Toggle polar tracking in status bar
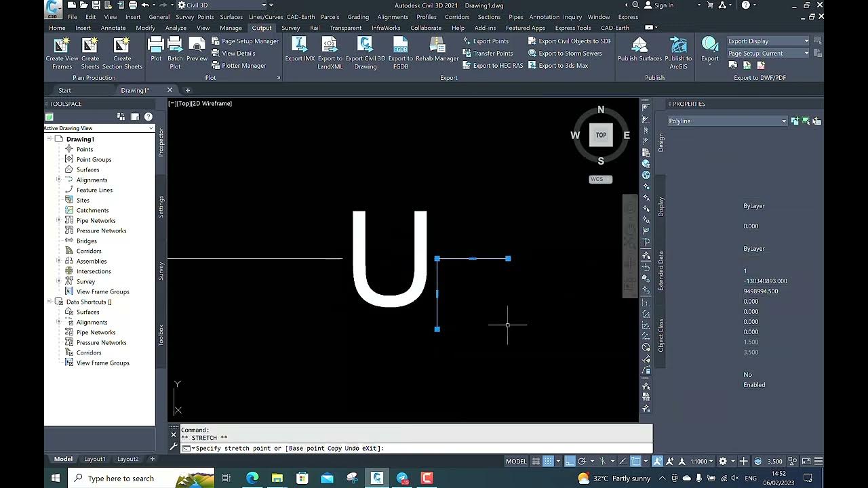 click(x=583, y=461)
